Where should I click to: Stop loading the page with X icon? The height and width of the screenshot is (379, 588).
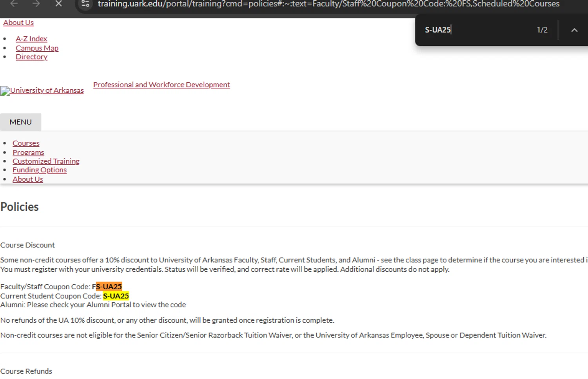click(58, 4)
